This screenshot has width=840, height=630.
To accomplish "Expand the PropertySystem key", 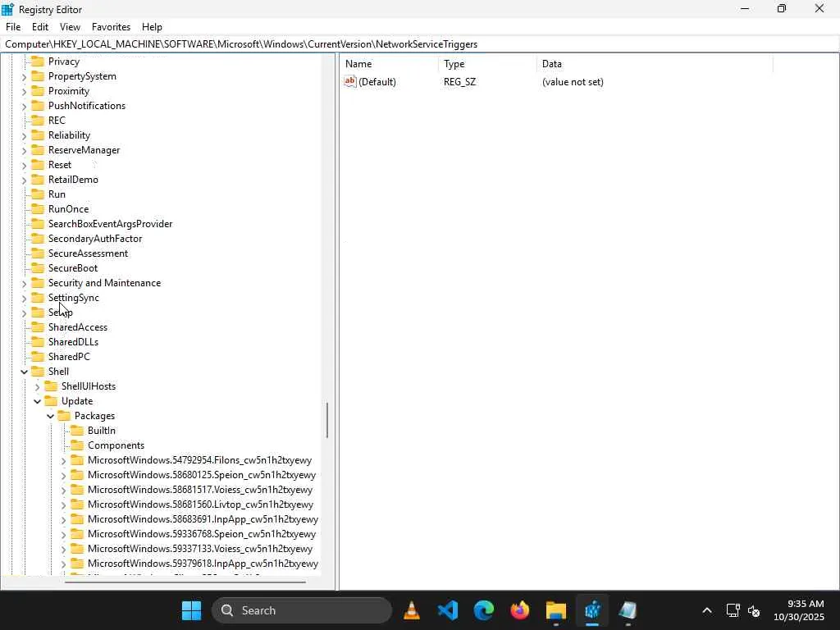I will click(24, 76).
